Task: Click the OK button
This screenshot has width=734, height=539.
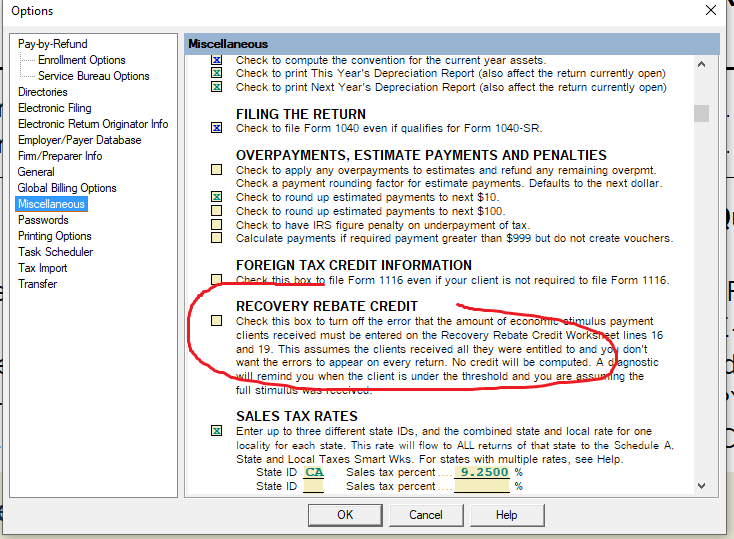Action: point(345,515)
